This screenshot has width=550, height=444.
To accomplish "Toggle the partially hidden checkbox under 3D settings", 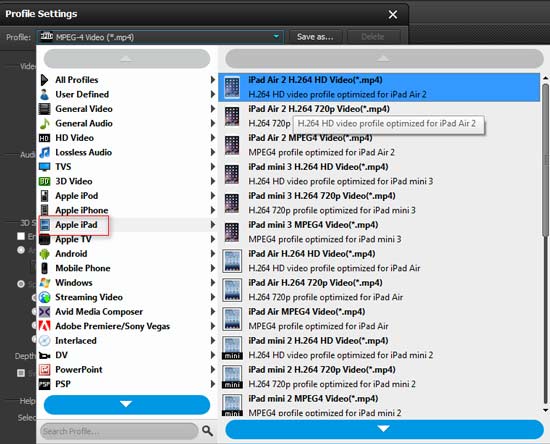I will coord(21,236).
